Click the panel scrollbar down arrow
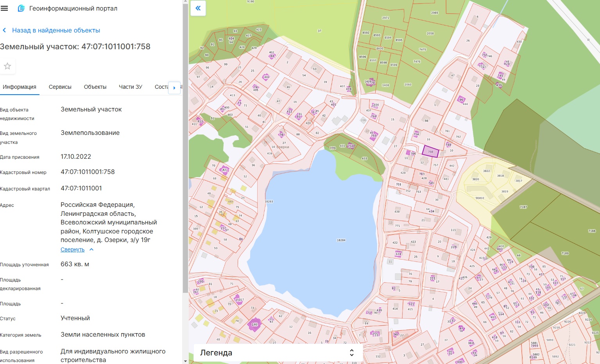The width and height of the screenshot is (600, 364). pyautogui.click(x=185, y=360)
